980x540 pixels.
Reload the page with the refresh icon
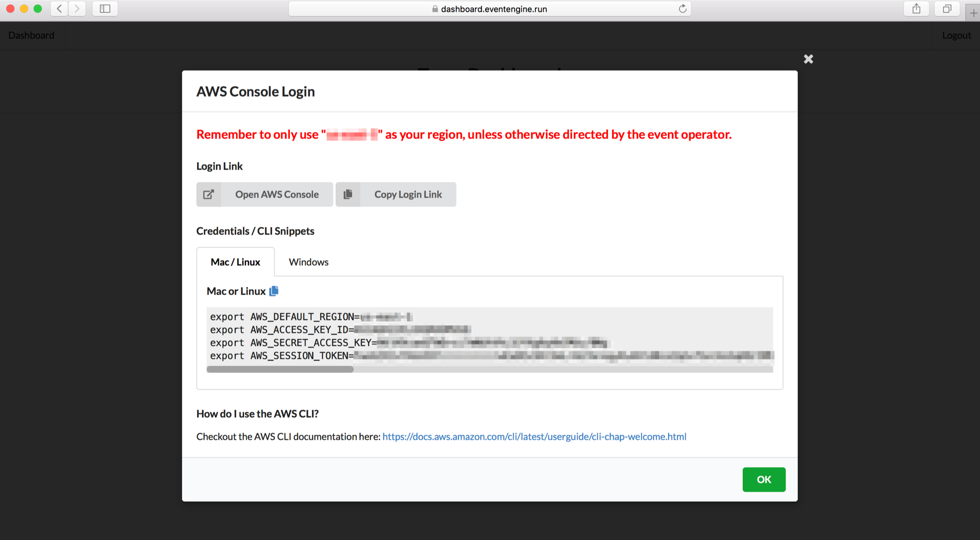tap(682, 8)
